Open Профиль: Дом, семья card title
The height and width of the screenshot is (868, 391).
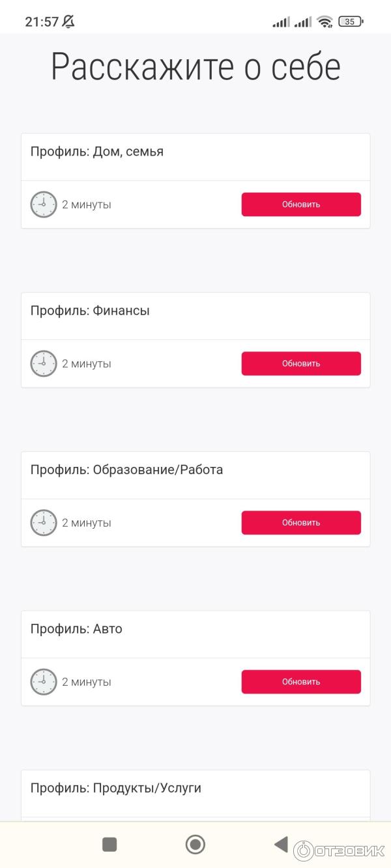[x=97, y=152]
